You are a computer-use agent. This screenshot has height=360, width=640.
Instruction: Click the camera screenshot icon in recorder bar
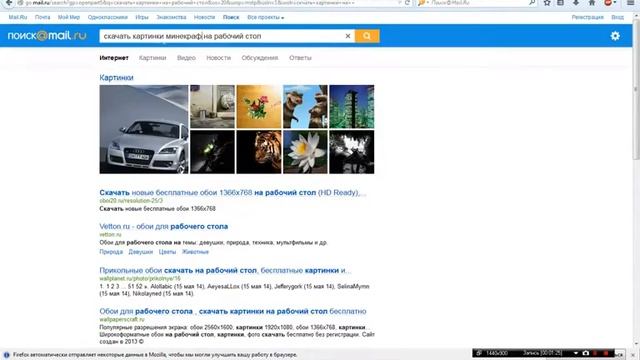pos(586,353)
